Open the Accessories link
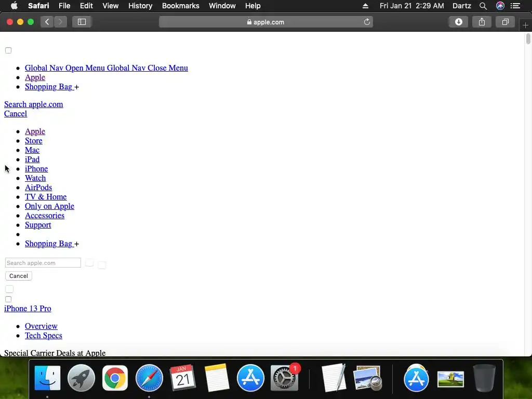 click(x=45, y=216)
